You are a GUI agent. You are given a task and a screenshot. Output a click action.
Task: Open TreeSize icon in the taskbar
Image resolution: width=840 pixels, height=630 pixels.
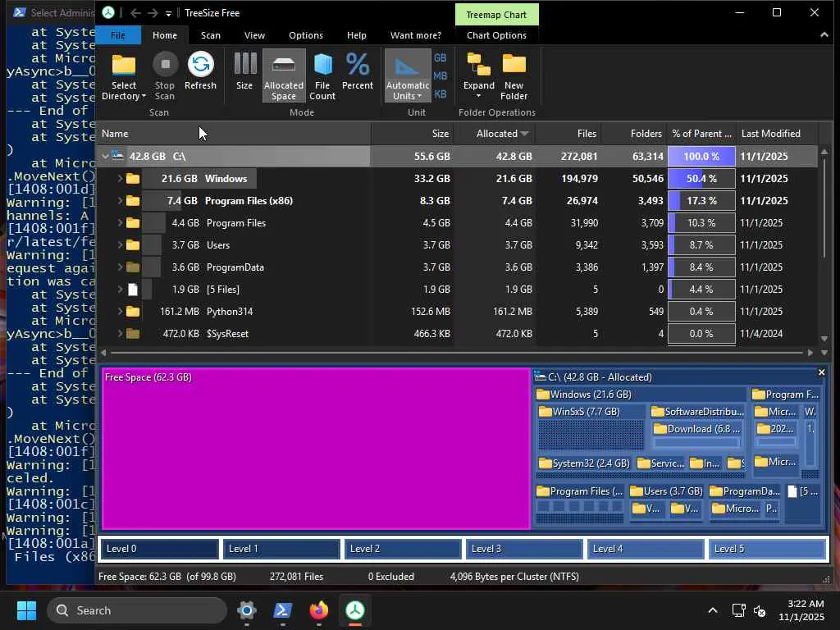[x=354, y=610]
